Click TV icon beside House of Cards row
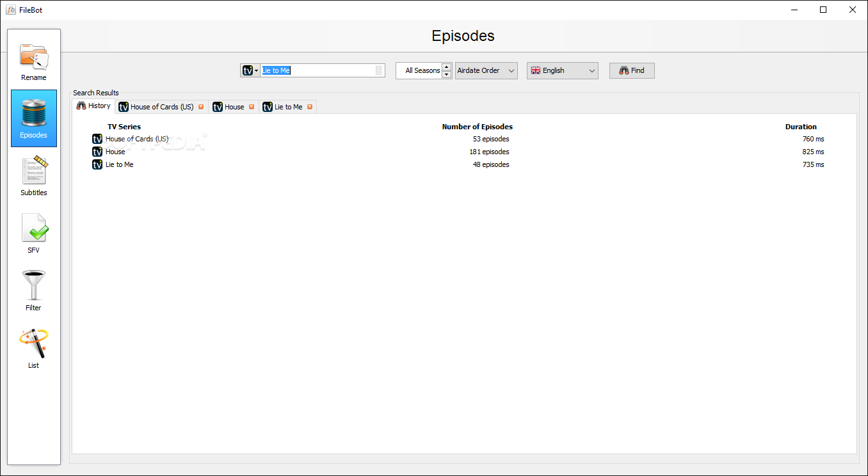This screenshot has height=476, width=868. [97, 139]
